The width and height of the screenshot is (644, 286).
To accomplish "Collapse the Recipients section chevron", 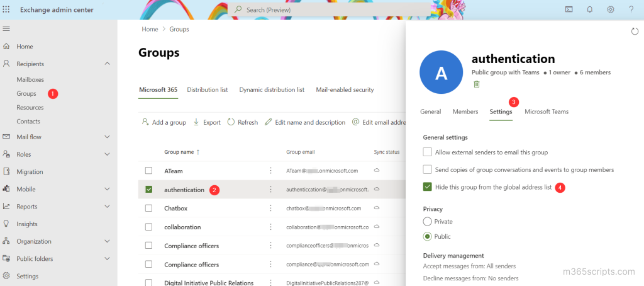I will click(107, 64).
